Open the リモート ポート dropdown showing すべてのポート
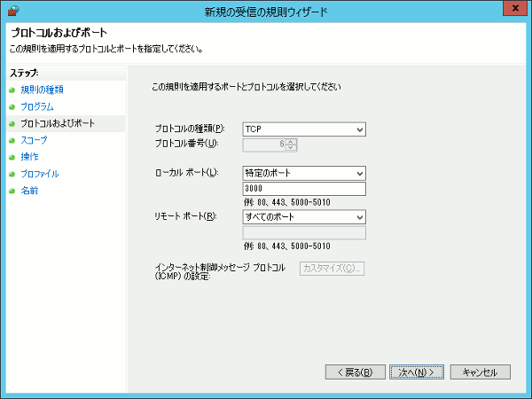This screenshot has width=532, height=399. click(x=304, y=217)
